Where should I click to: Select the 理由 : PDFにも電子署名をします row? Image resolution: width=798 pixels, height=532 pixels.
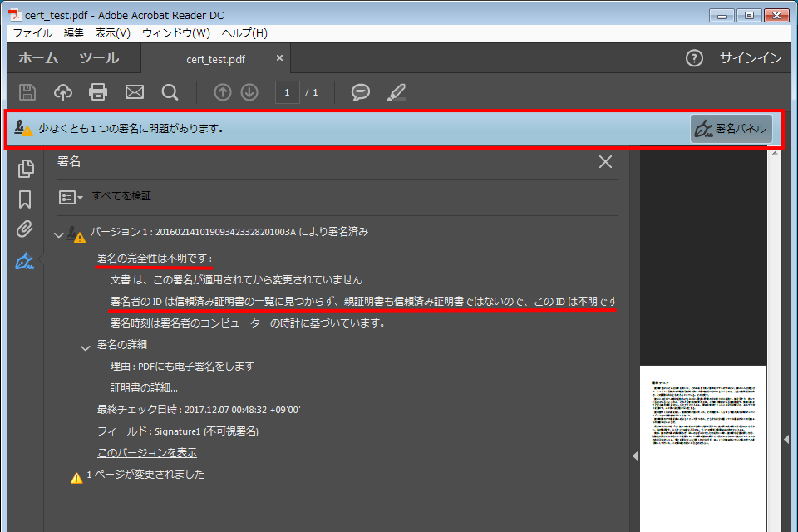(182, 366)
